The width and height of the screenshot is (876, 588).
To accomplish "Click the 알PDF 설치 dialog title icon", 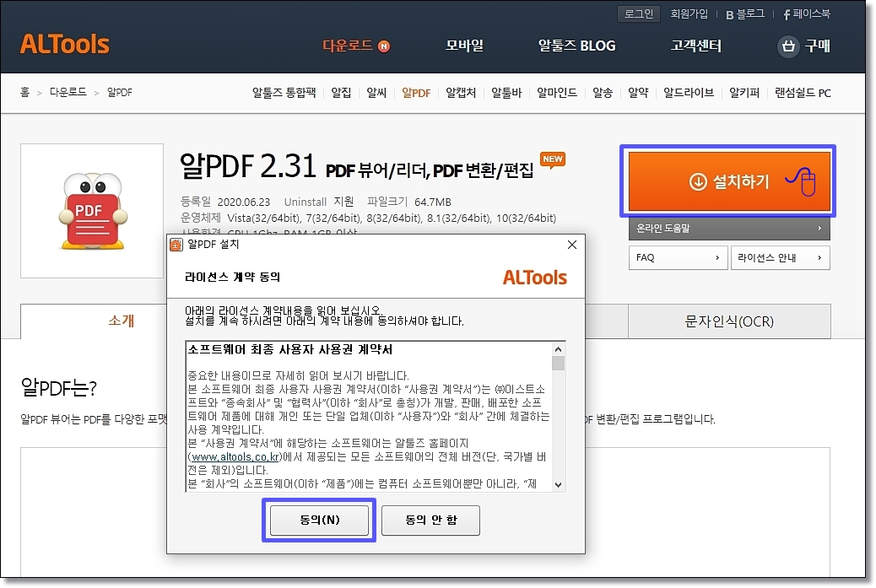I will (176, 245).
